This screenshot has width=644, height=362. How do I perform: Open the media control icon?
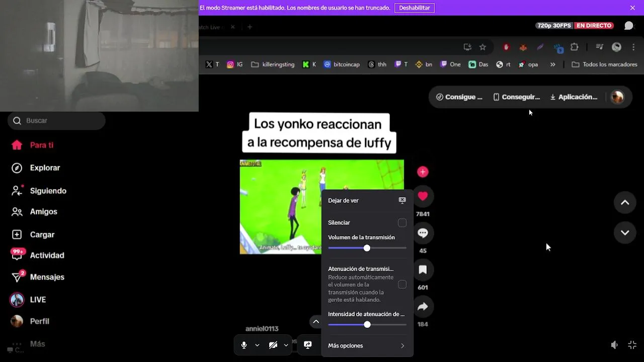click(x=599, y=47)
